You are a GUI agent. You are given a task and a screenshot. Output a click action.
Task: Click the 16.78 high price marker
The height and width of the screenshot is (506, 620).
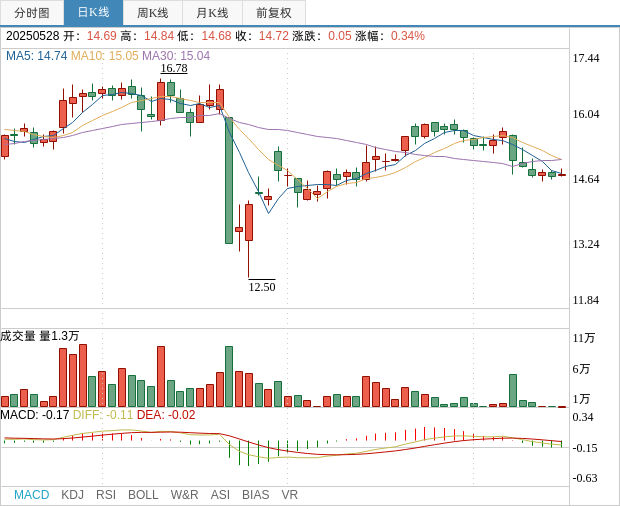click(174, 68)
